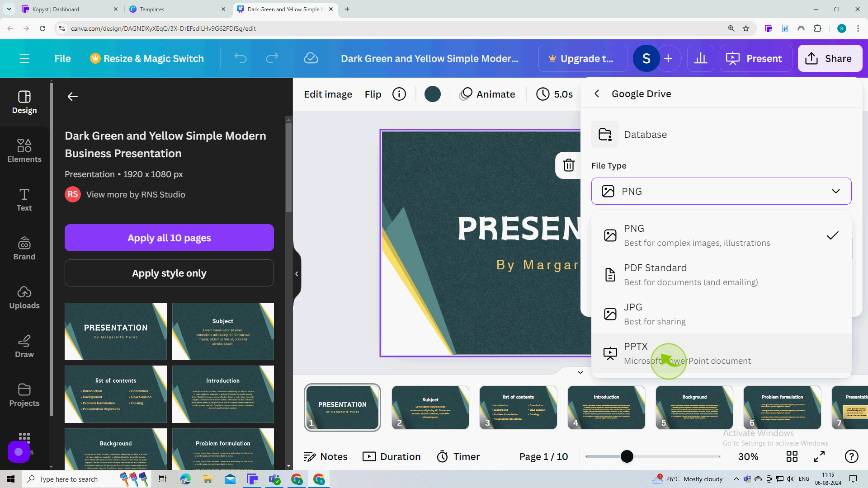Screen dimensions: 868x488
Task: Click the trash delete icon on canvas
Action: pyautogui.click(x=569, y=165)
